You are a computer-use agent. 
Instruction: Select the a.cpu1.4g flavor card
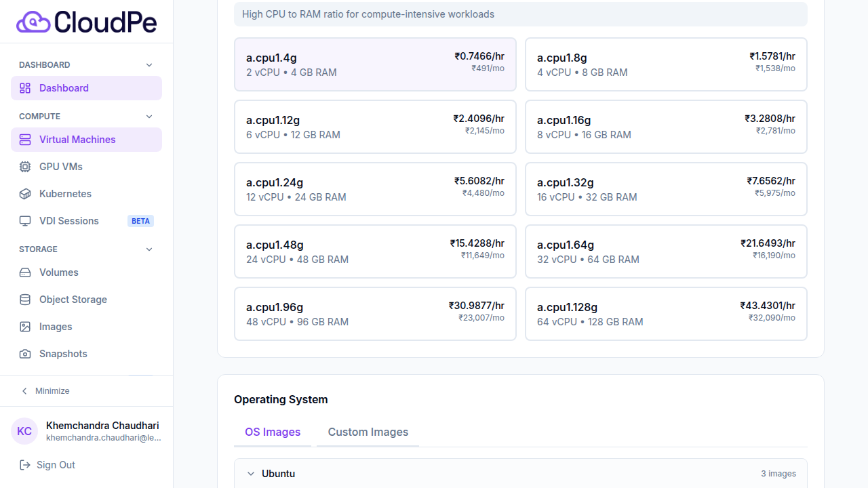(375, 64)
